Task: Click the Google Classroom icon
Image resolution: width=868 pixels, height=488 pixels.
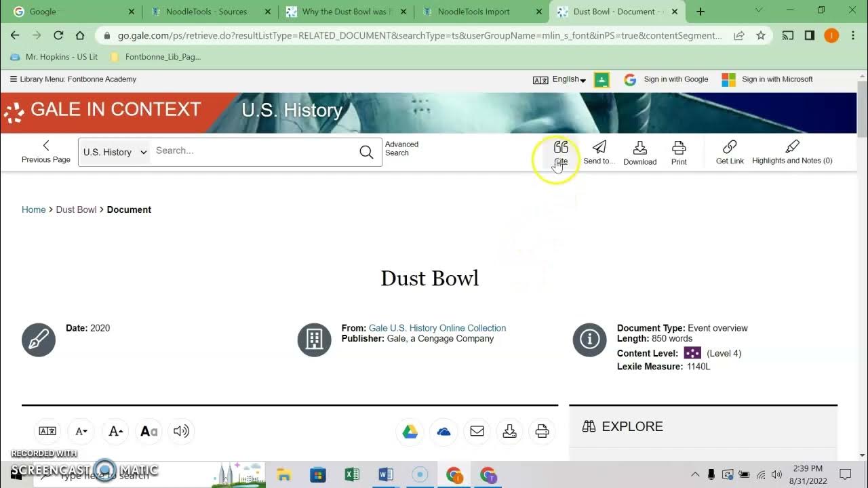Action: coord(601,80)
